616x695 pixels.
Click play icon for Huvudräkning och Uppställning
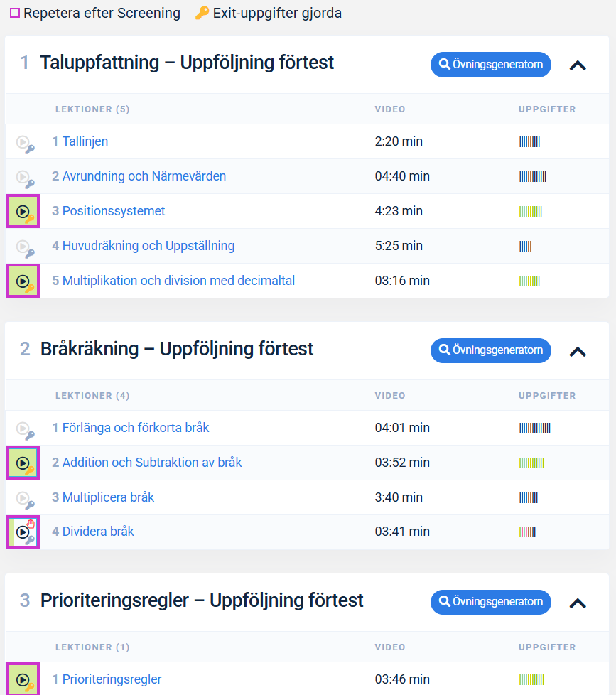point(23,247)
